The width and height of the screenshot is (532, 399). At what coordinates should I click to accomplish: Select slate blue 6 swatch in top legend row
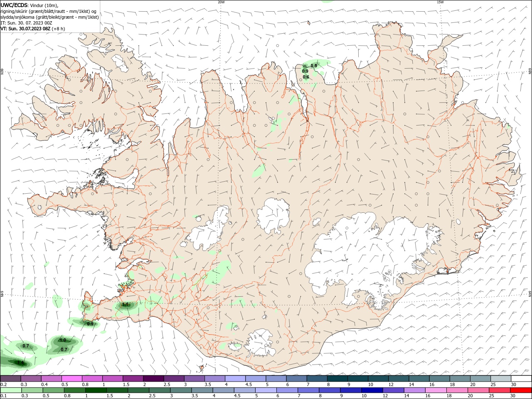296,379
